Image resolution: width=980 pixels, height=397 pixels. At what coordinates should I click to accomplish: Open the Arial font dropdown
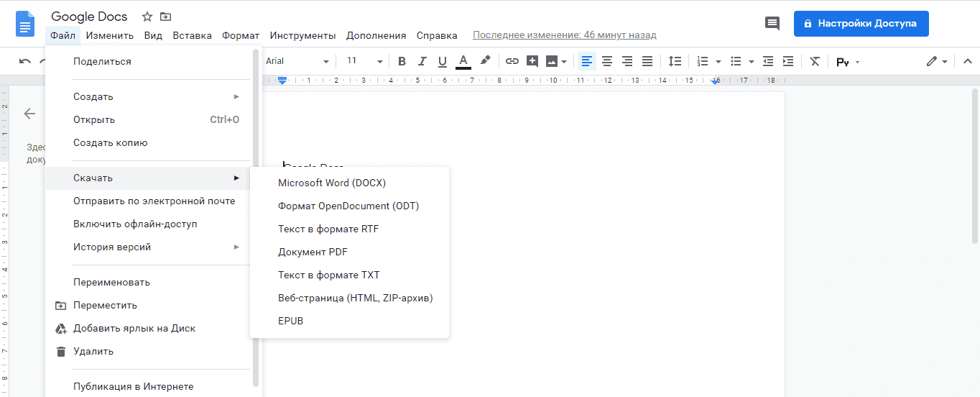pyautogui.click(x=297, y=61)
